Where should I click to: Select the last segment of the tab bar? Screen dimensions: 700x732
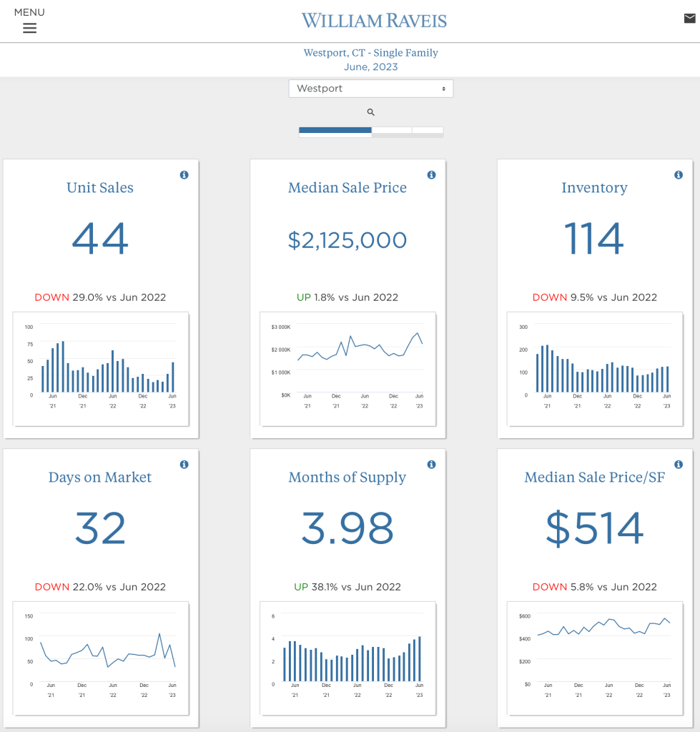pos(428,131)
